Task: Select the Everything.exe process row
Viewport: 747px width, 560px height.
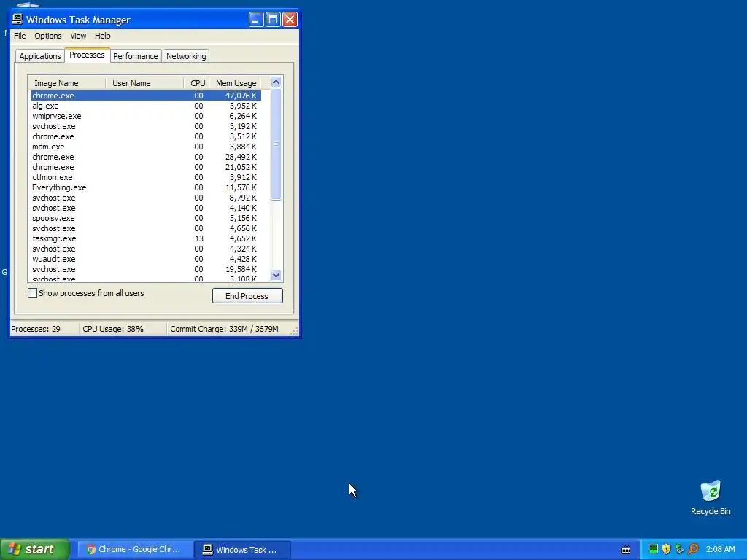Action: [146, 187]
